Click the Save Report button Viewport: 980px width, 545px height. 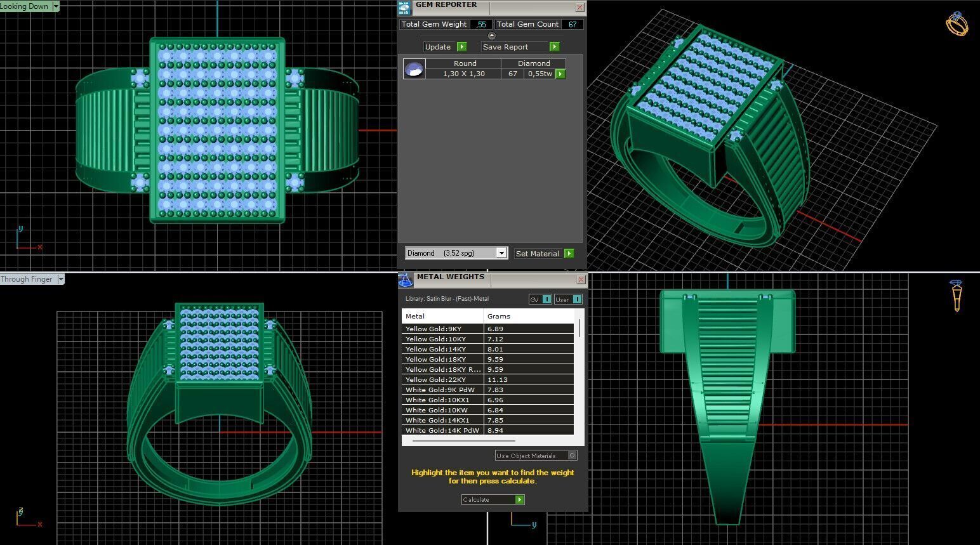click(x=515, y=46)
